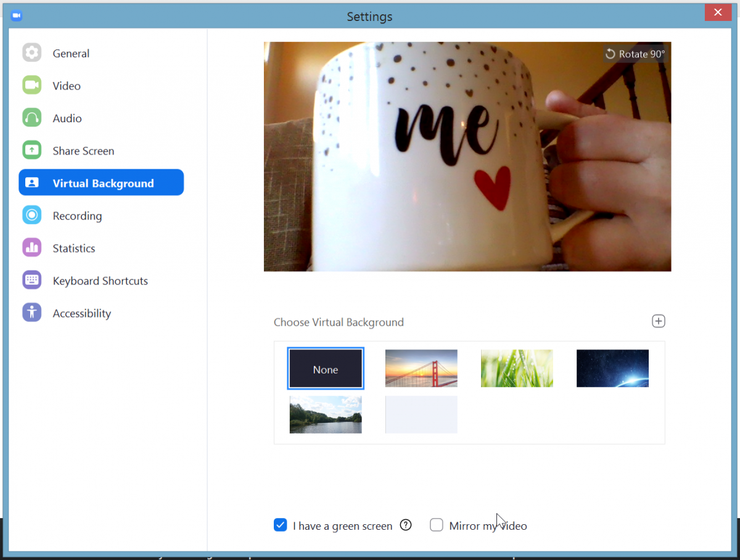Open green screen help question mark

coord(406,525)
